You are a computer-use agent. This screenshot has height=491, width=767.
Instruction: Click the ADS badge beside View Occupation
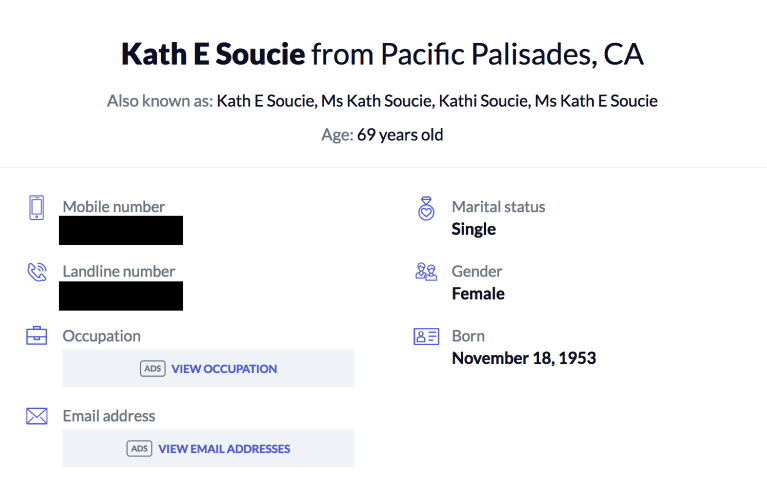tap(152, 369)
